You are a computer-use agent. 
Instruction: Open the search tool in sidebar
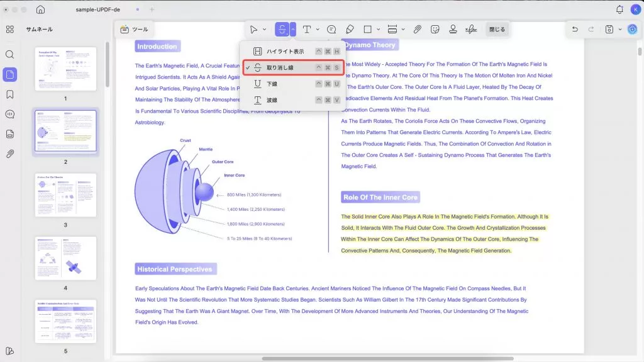[10, 54]
